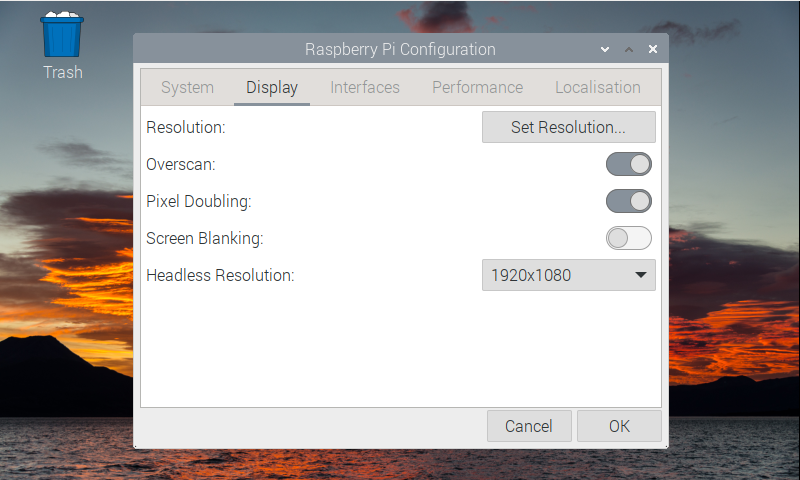Open the Headless Resolution dropdown

point(568,275)
